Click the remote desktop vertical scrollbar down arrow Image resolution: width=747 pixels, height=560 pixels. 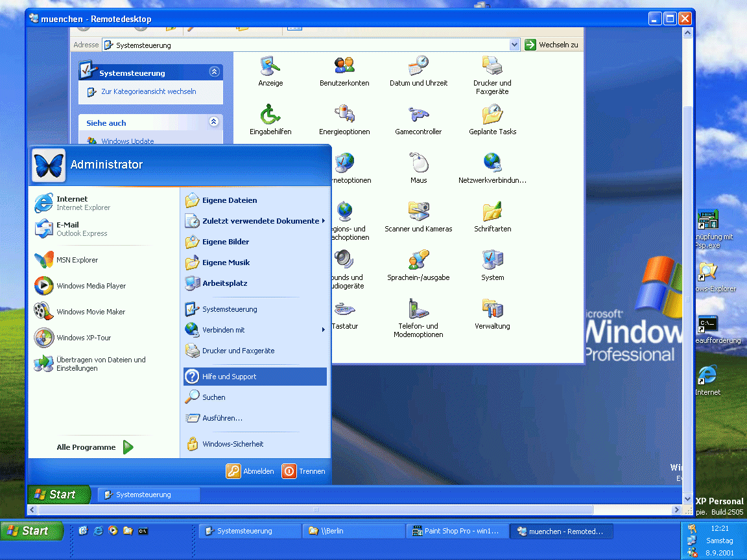coord(687,498)
